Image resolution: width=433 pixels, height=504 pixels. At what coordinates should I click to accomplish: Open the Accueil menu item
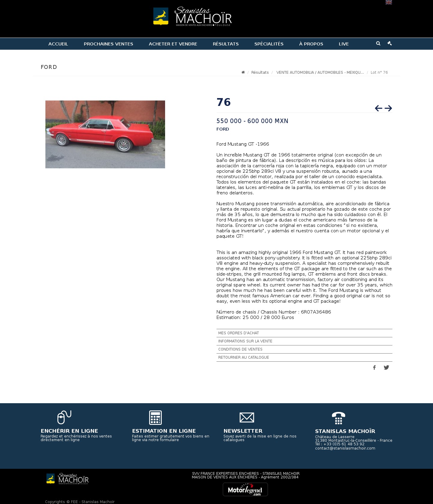click(x=58, y=44)
